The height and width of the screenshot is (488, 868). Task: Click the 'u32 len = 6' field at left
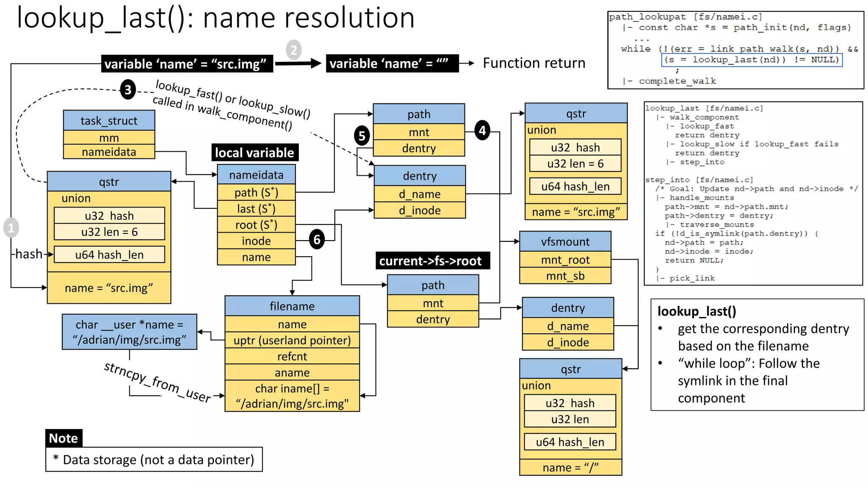click(109, 232)
